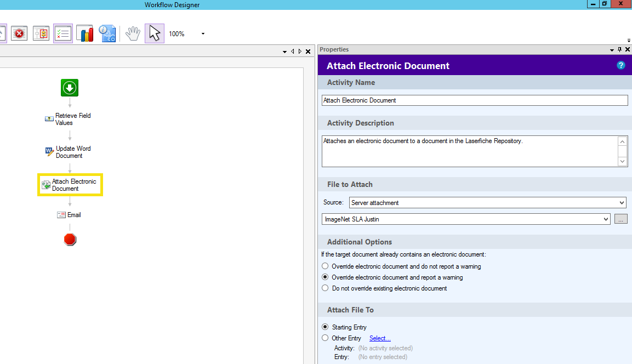Open the 100% zoom level dropdown

pos(203,34)
